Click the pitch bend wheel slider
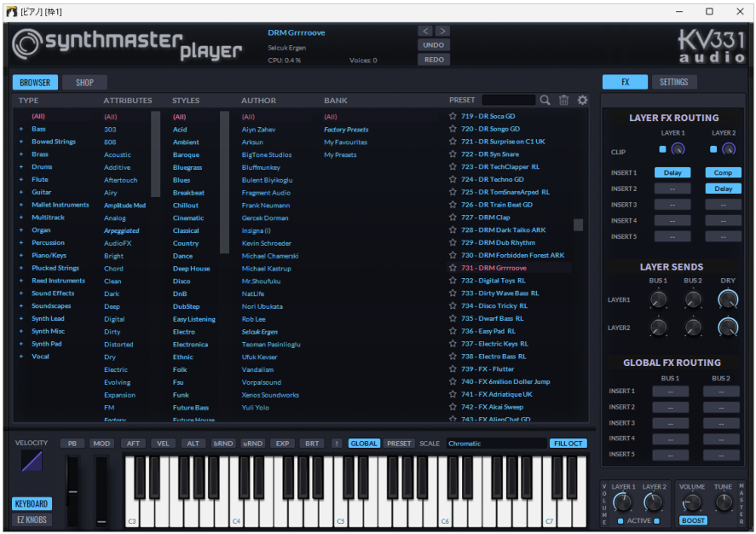This screenshot has width=756, height=534. click(72, 491)
